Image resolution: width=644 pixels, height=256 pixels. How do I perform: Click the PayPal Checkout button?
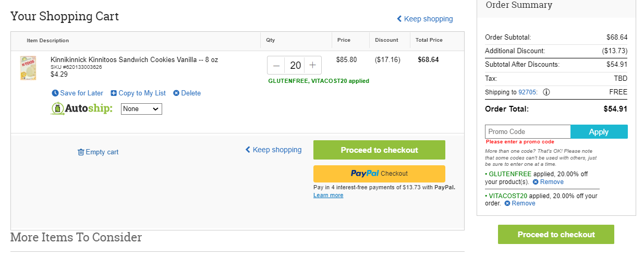pos(379,174)
